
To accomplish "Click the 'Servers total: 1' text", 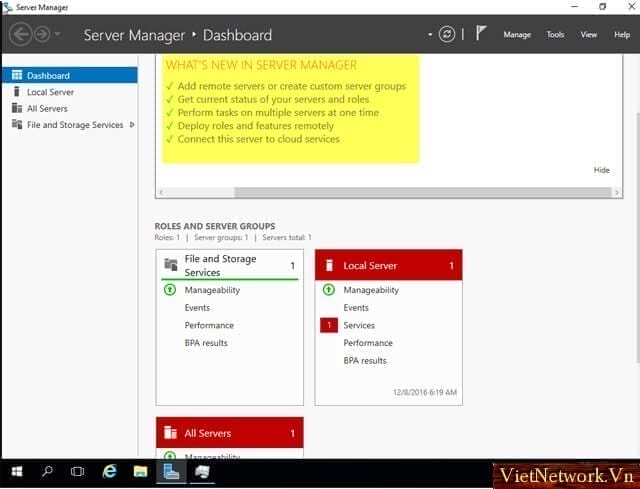I will [x=287, y=237].
